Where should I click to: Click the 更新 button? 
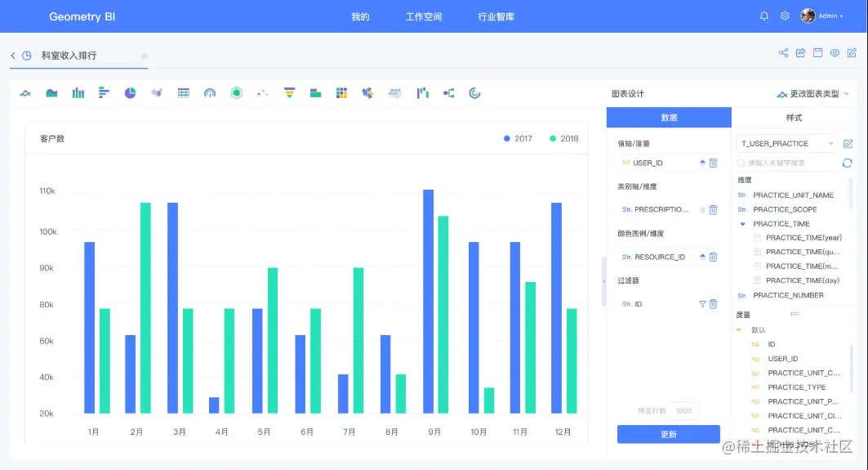[669, 435]
